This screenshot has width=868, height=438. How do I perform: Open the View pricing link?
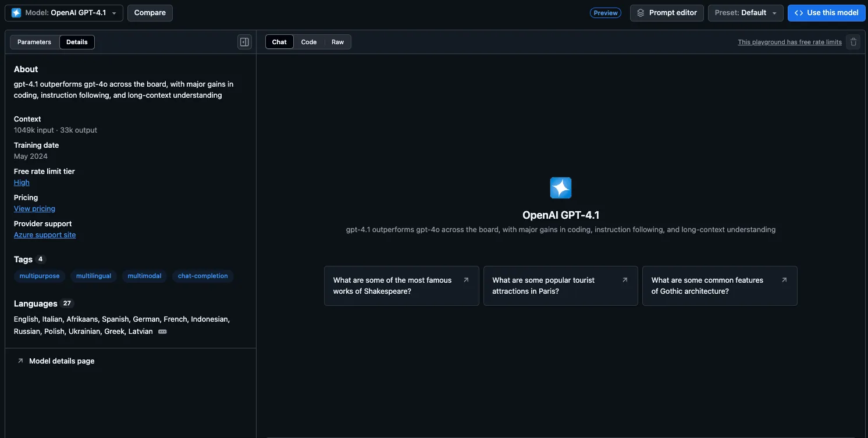coord(34,208)
